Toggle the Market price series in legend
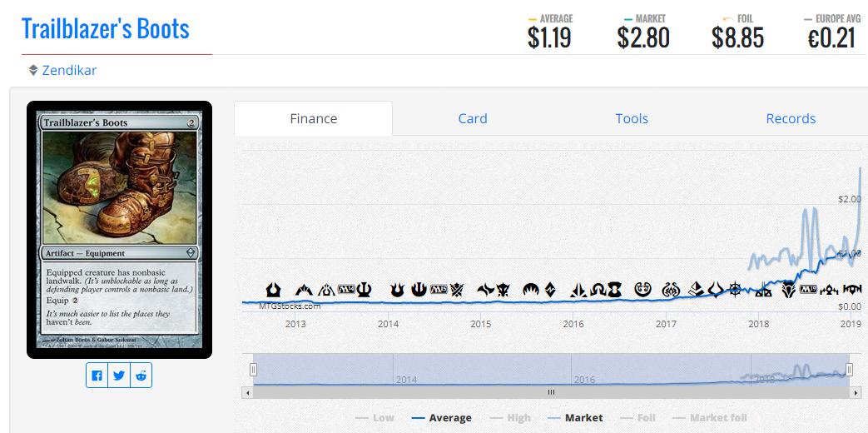The image size is (868, 433). [575, 417]
